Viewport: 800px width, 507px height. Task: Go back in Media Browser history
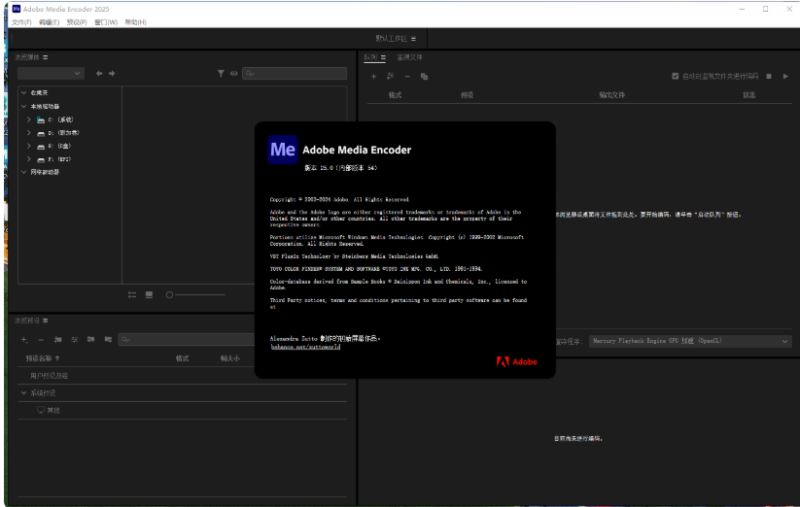(99, 73)
